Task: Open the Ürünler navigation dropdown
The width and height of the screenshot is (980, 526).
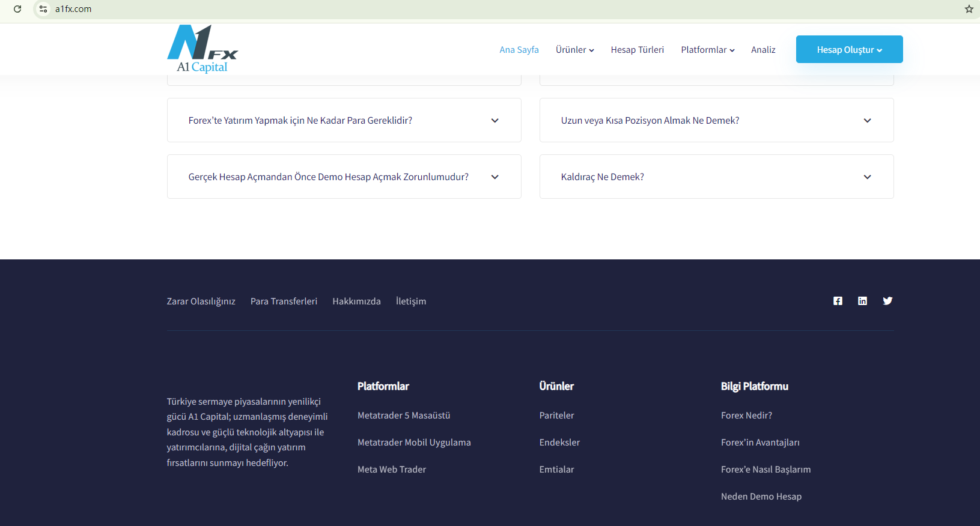Action: (x=575, y=50)
